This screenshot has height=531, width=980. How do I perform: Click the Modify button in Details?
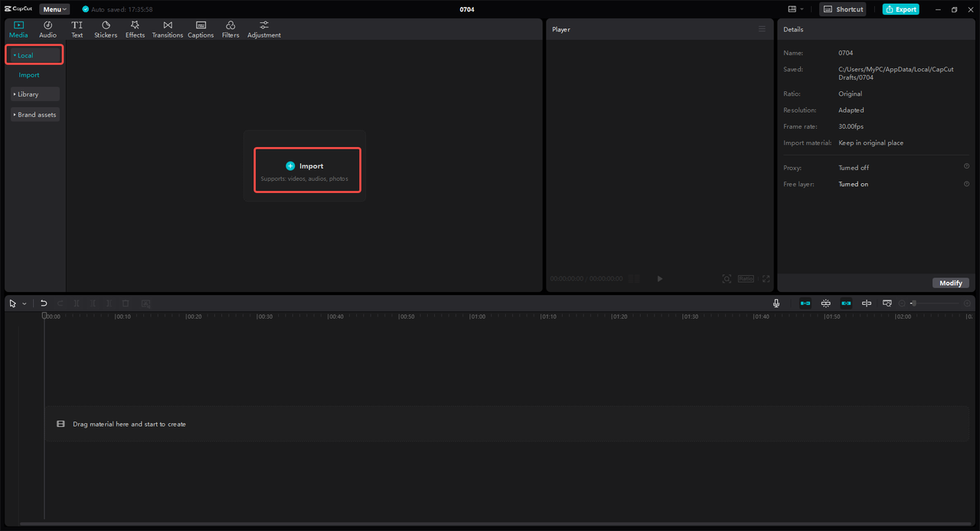click(951, 283)
